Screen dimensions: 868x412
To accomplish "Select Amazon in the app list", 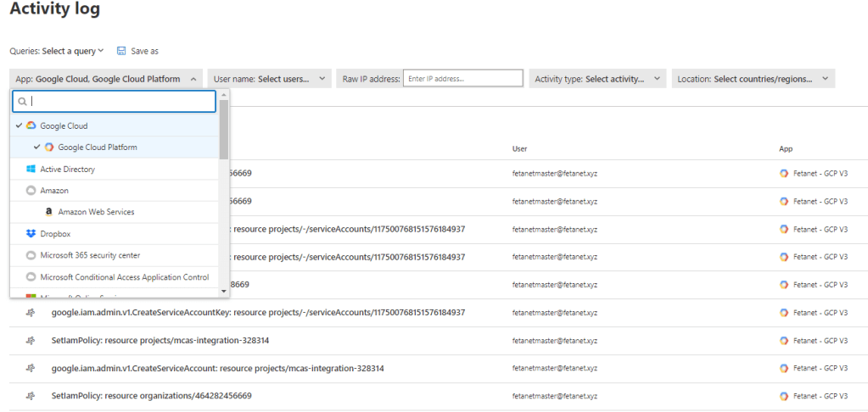I will pyautogui.click(x=54, y=191).
